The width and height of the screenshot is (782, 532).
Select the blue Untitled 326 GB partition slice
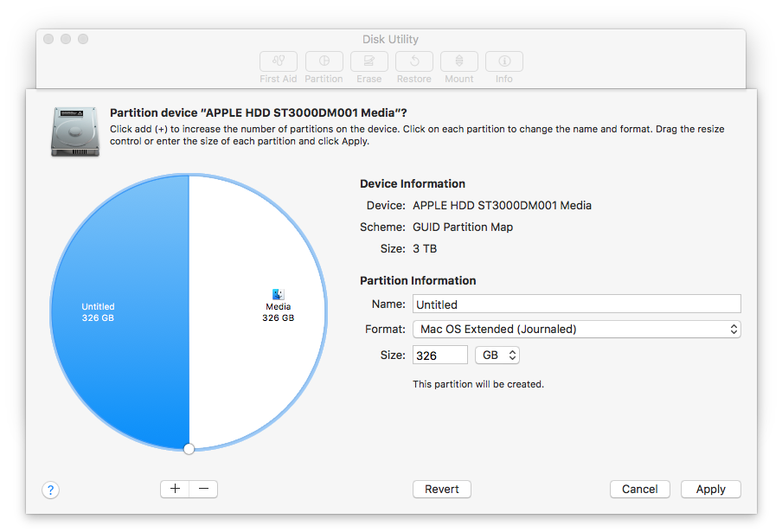click(x=119, y=311)
